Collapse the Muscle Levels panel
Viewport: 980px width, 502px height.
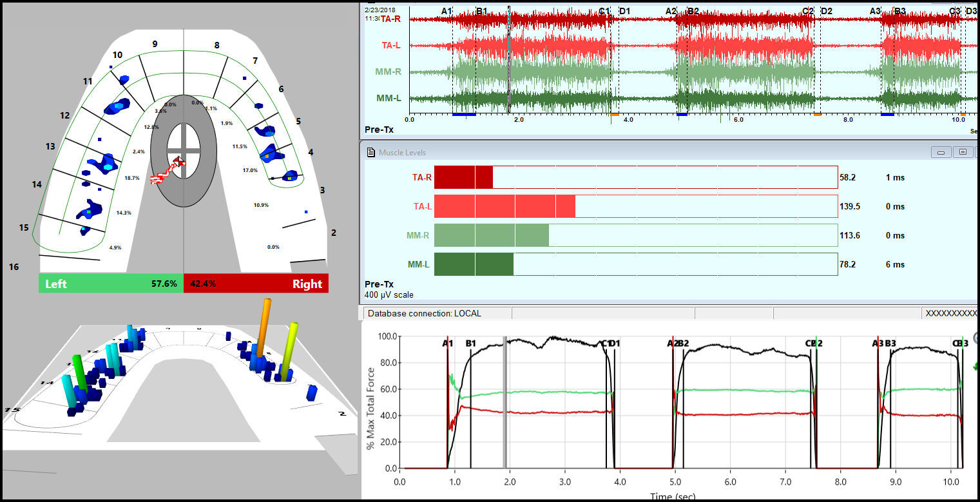pyautogui.click(x=942, y=151)
